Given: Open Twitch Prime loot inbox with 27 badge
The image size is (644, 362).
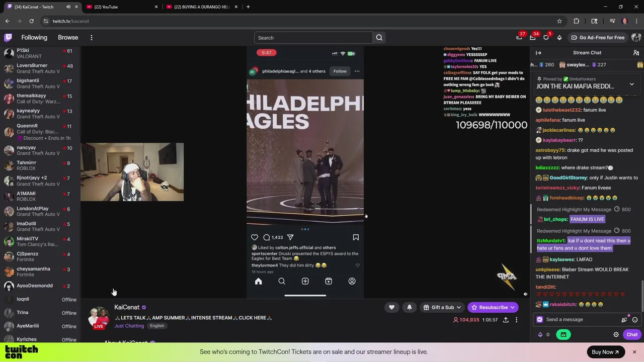Looking at the screenshot, I should click(x=519, y=37).
